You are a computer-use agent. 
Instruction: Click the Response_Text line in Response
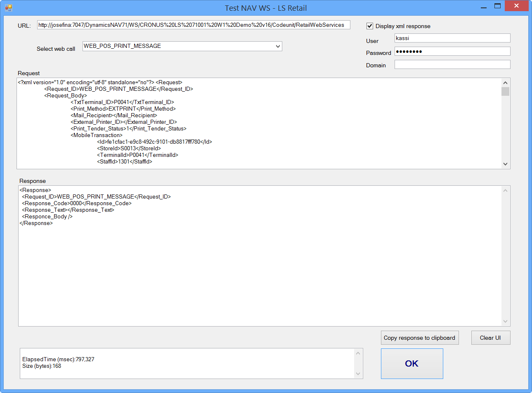coord(68,210)
